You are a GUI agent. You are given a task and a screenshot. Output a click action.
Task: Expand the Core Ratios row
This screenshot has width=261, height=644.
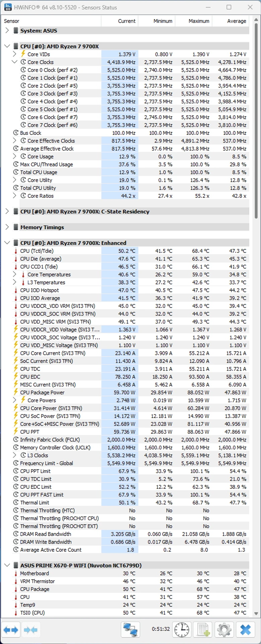[14, 196]
